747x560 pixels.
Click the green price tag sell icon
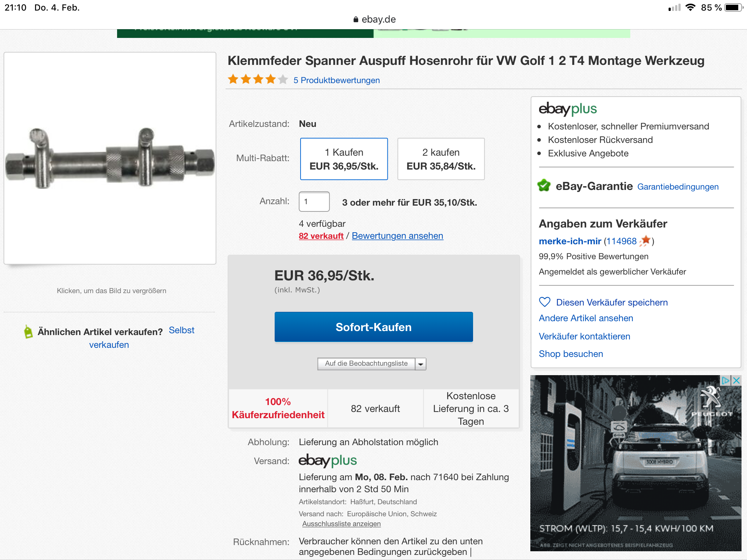(28, 332)
